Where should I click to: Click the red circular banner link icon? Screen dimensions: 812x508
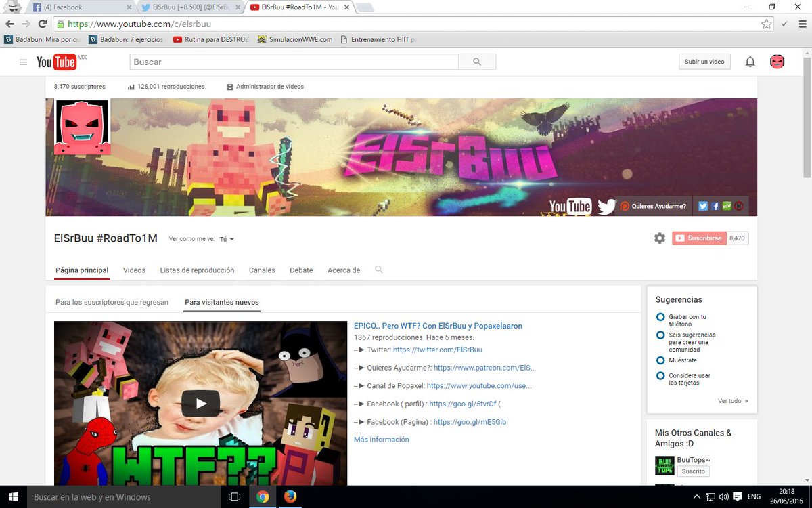(x=739, y=206)
